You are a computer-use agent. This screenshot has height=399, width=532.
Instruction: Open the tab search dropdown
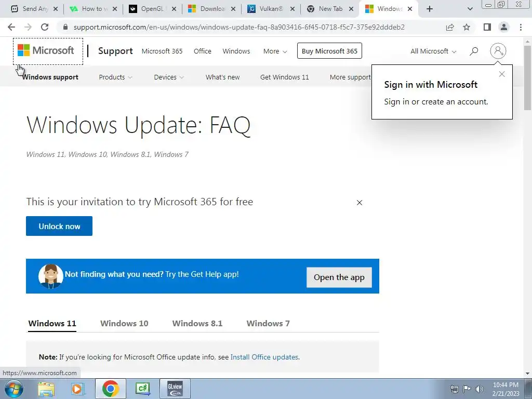point(470,9)
